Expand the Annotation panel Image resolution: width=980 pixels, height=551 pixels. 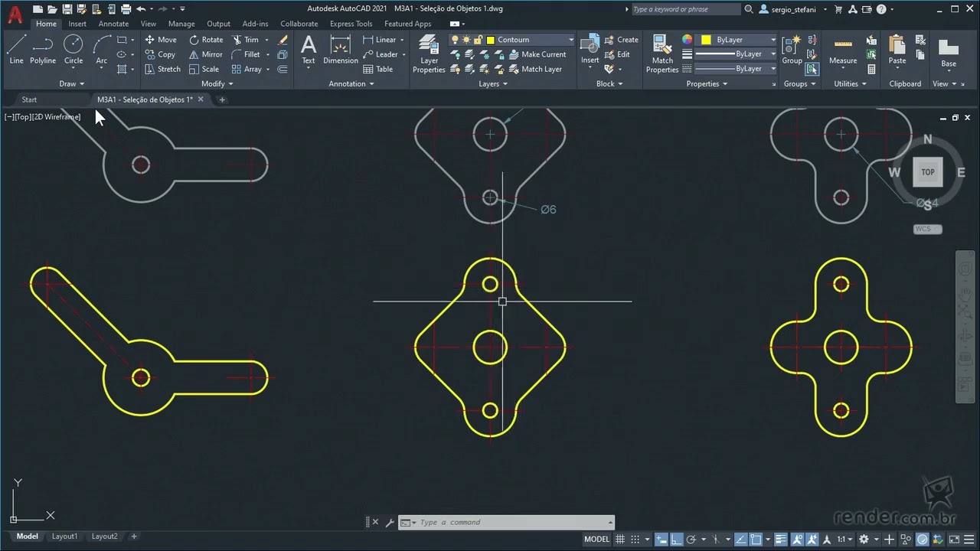pos(351,83)
